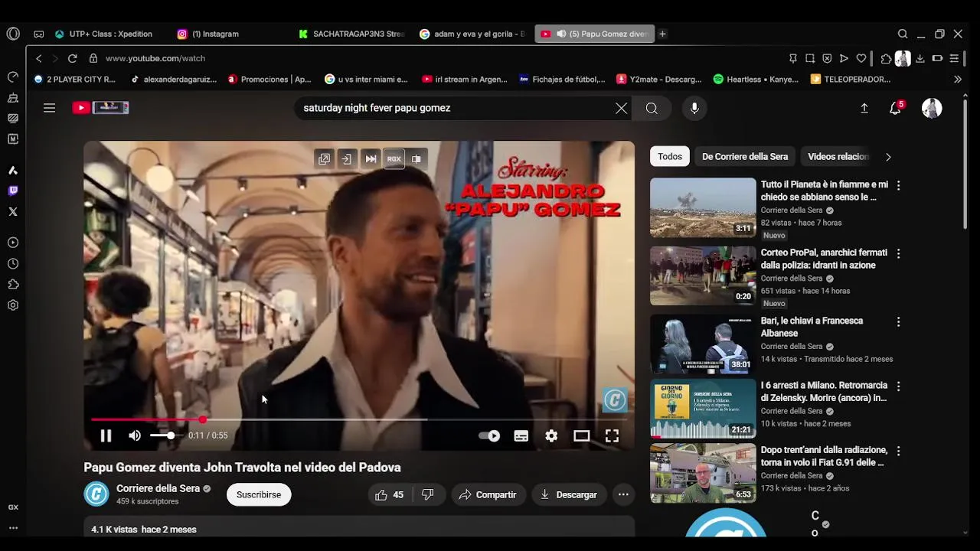The height and width of the screenshot is (551, 980).
Task: Subscribe with the Suscribirse button
Action: click(259, 494)
